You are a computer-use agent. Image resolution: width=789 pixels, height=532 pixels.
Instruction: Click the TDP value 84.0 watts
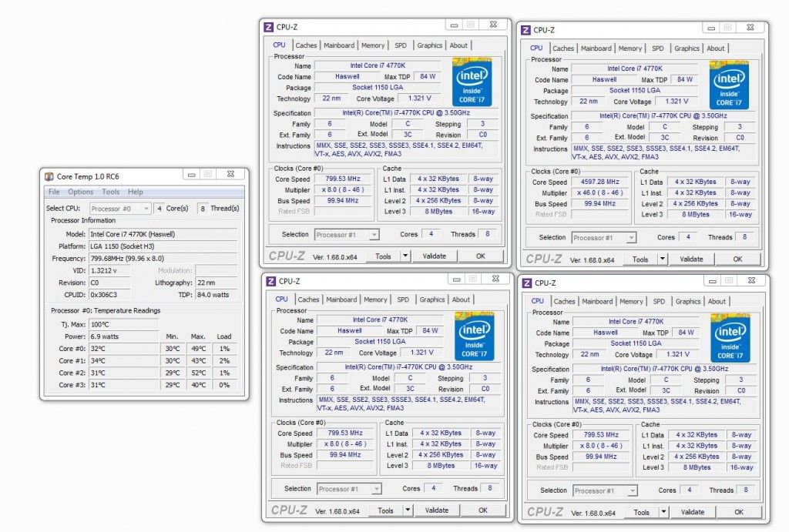click(216, 295)
